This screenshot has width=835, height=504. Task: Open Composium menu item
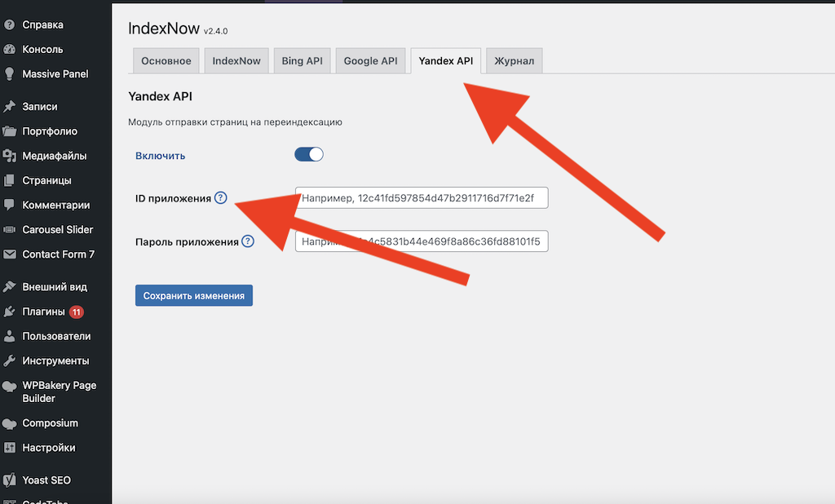click(50, 423)
